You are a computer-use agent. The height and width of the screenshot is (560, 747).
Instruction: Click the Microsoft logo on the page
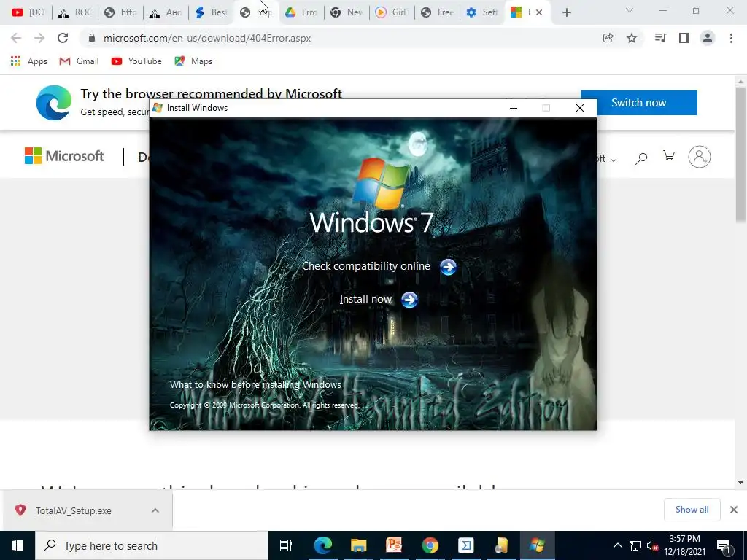[x=64, y=156]
